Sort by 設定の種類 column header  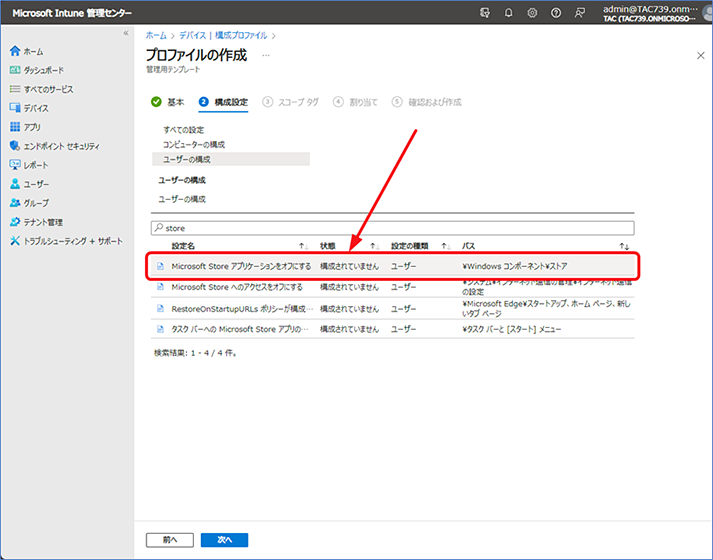click(410, 246)
